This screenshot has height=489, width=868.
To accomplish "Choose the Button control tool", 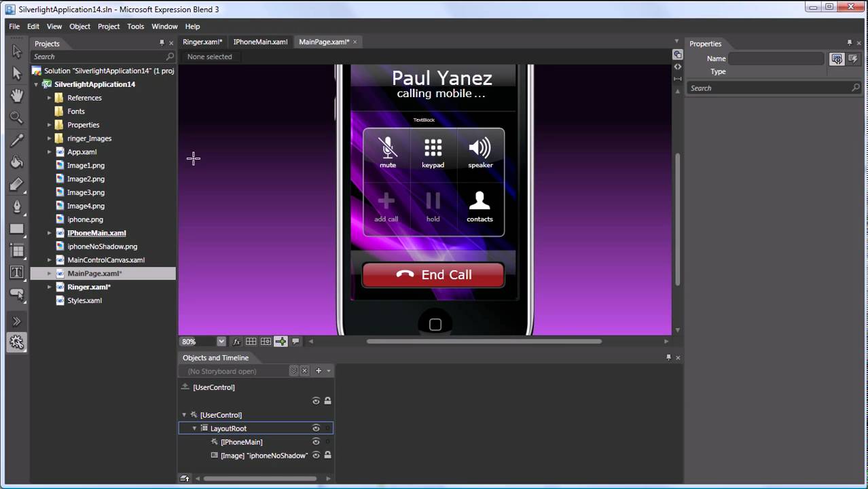I will pos(17,294).
